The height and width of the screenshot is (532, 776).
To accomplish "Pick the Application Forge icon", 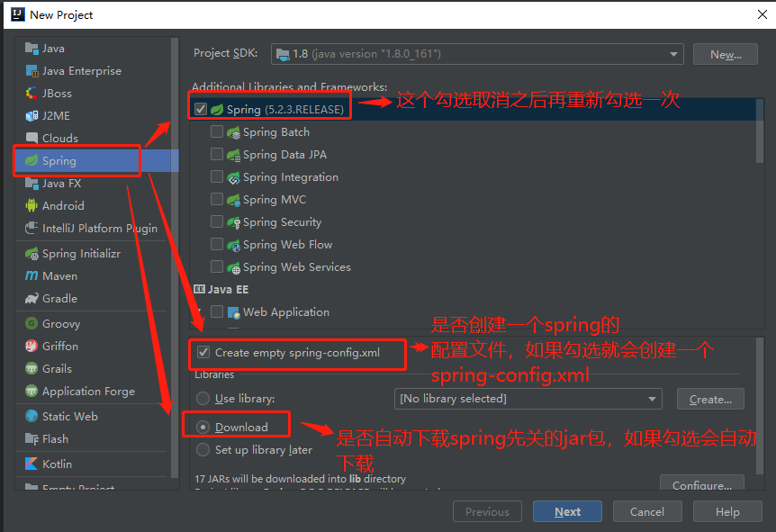I will pyautogui.click(x=32, y=391).
